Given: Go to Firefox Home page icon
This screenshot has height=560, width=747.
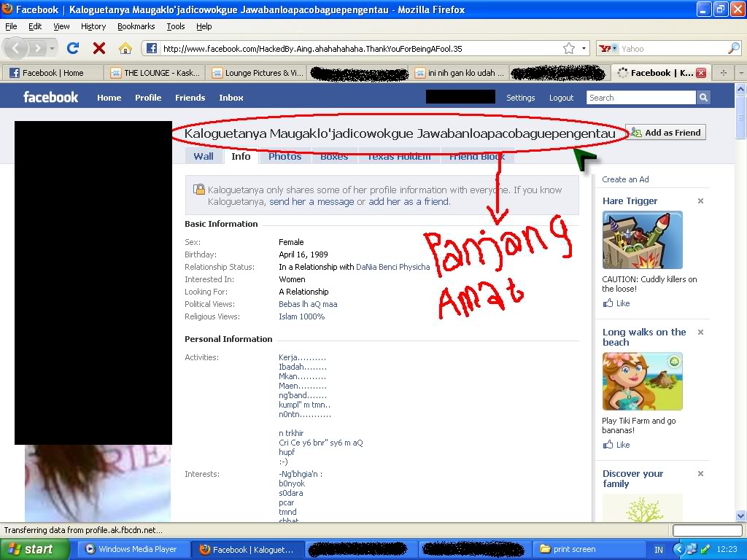Looking at the screenshot, I should 125,48.
